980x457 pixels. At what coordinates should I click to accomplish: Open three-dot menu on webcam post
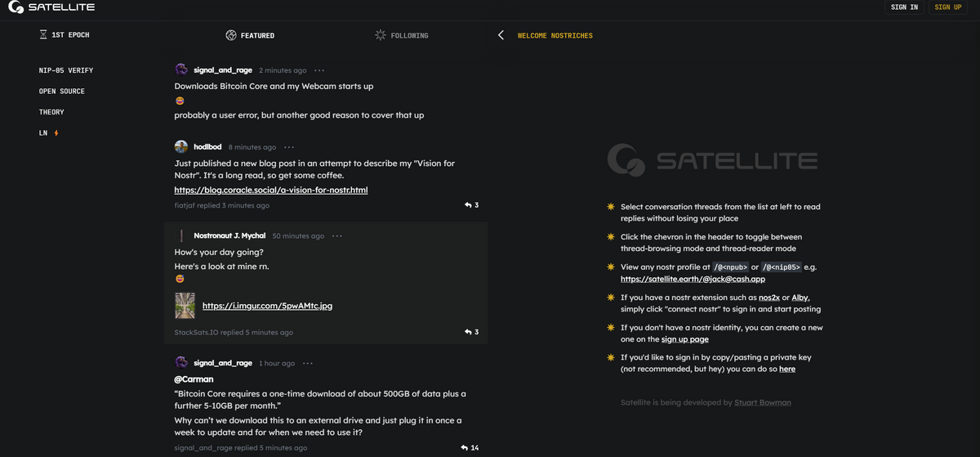[319, 70]
